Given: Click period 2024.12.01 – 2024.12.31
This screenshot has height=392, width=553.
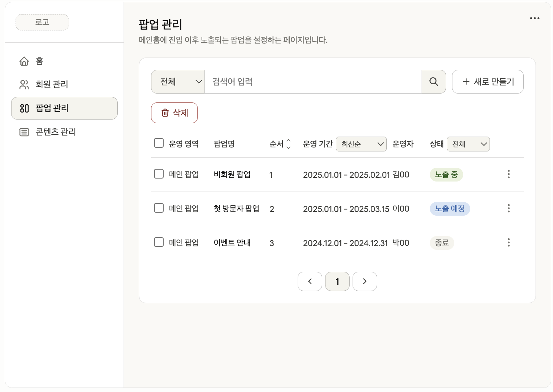Looking at the screenshot, I should (x=346, y=243).
